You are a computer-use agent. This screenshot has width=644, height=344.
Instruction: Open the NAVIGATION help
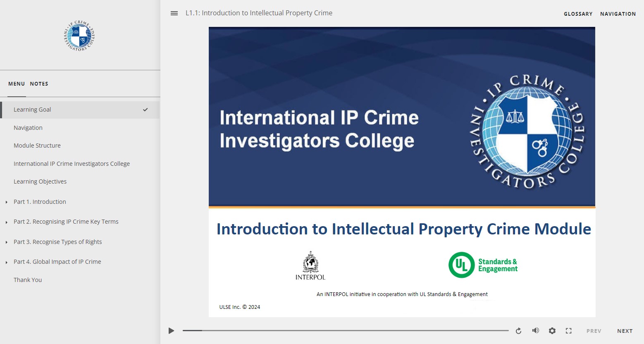click(618, 14)
